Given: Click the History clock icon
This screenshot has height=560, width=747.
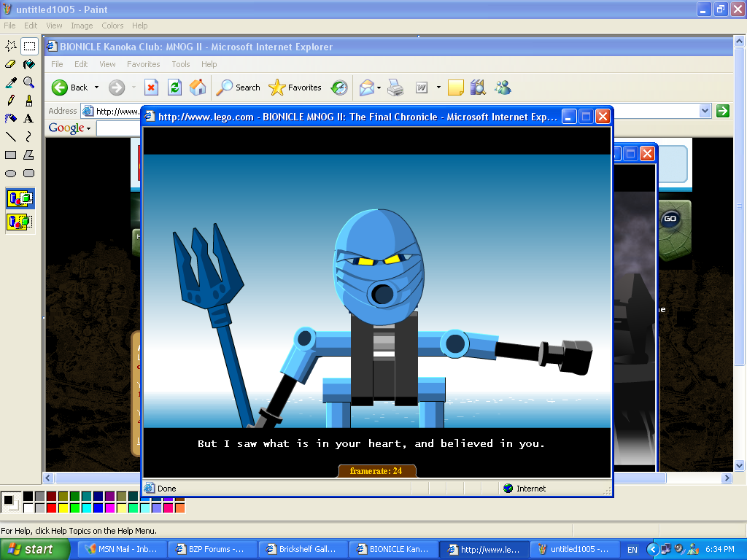Looking at the screenshot, I should 339,87.
